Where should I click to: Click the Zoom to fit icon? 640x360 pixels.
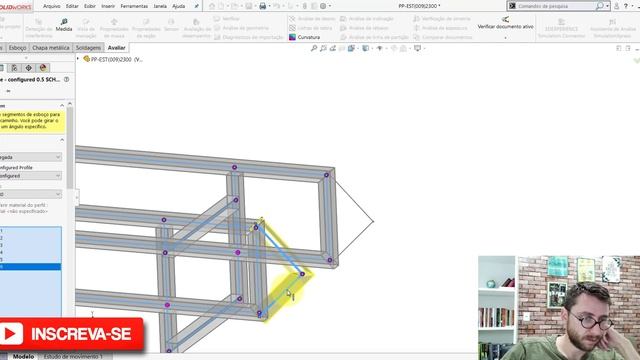click(x=313, y=48)
